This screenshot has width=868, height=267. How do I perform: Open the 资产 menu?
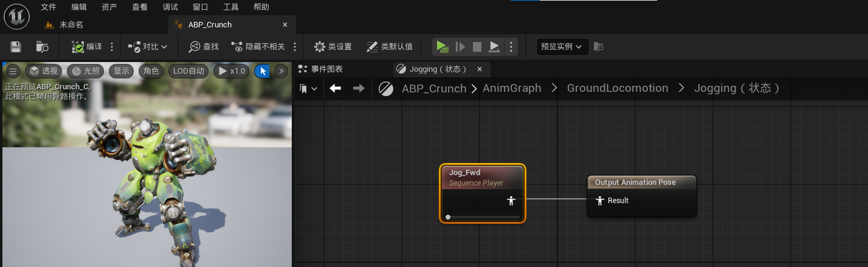[x=109, y=7]
